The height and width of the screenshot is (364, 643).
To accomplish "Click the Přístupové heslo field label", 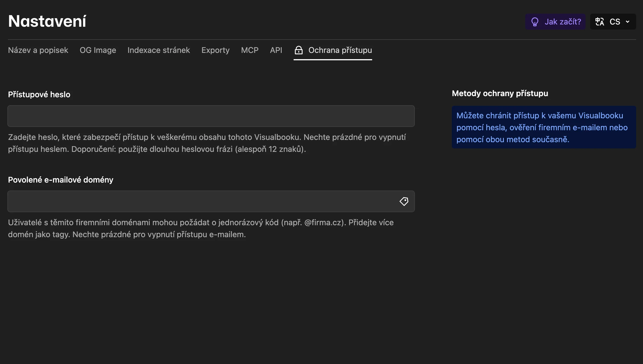I will [x=39, y=94].
